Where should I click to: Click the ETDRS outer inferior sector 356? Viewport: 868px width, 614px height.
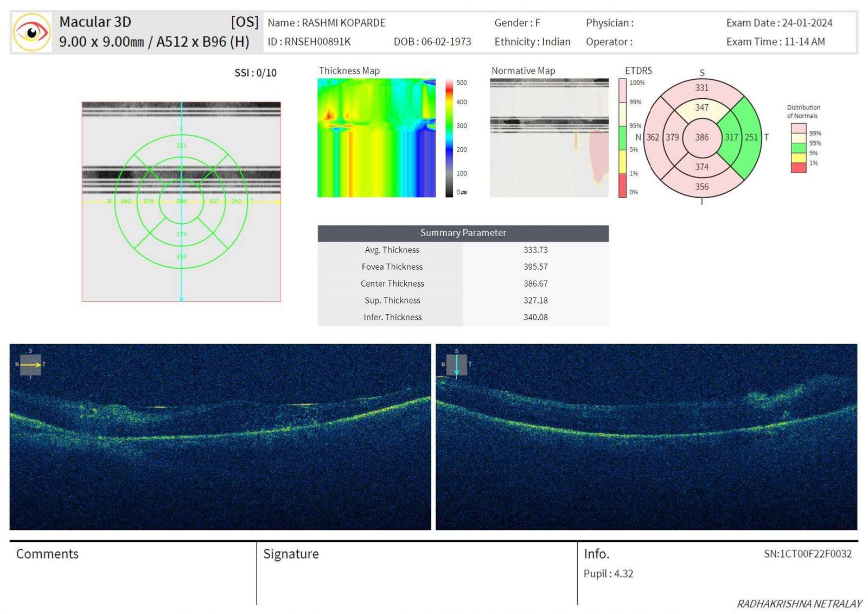[x=701, y=187]
